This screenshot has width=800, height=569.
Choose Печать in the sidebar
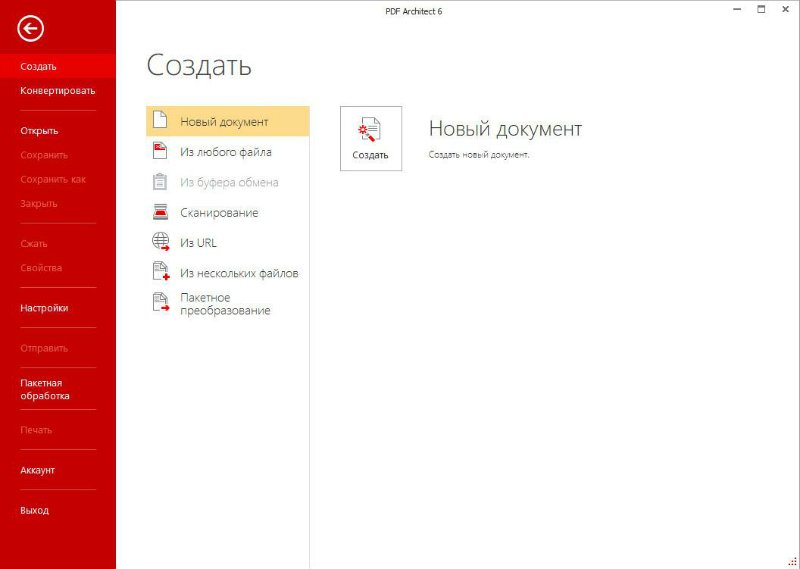click(x=36, y=430)
